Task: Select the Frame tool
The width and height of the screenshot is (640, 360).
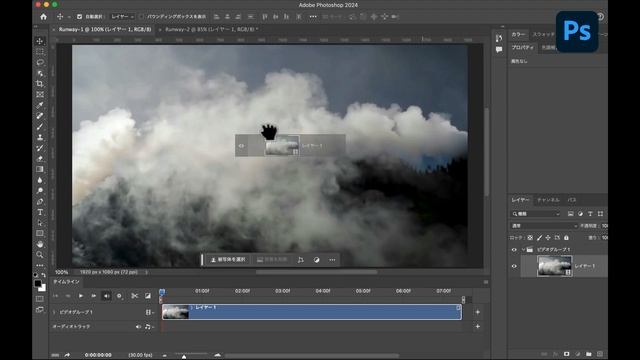Action: click(40, 94)
